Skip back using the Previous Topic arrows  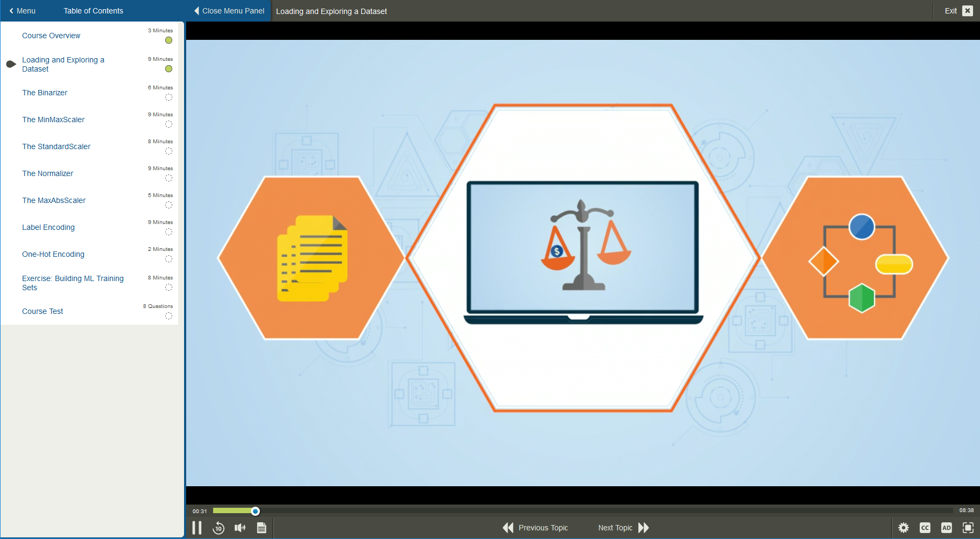[x=508, y=528]
